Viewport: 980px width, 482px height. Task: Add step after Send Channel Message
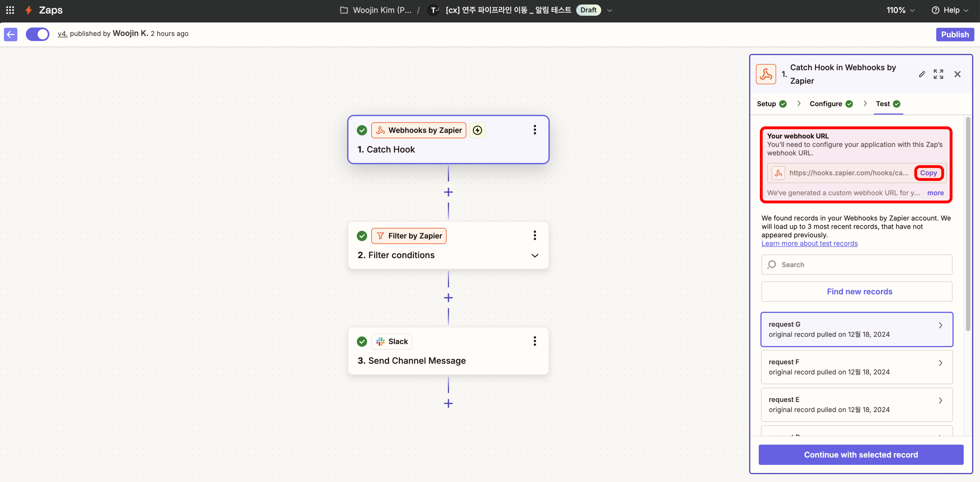(x=448, y=403)
